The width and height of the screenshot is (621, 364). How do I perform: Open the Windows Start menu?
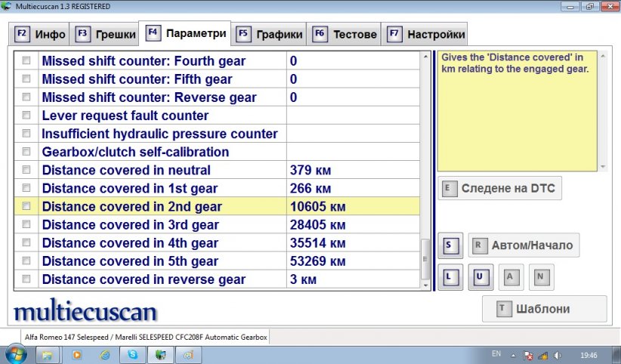[16, 353]
